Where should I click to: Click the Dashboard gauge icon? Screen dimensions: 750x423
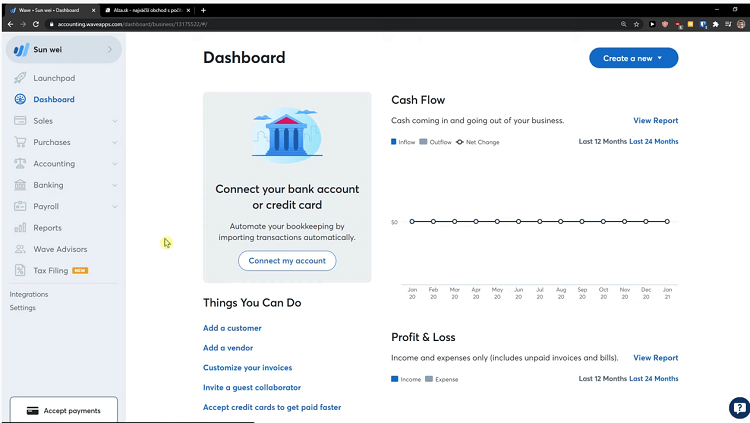[20, 99]
